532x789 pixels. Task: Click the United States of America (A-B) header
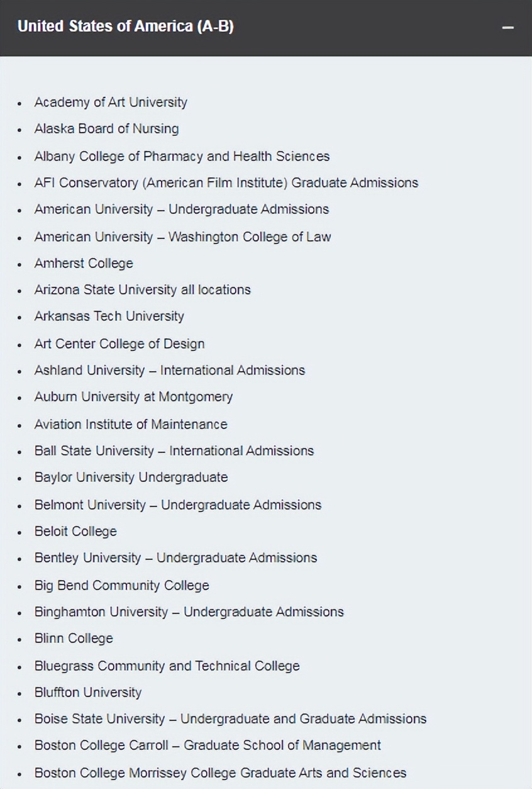click(126, 26)
